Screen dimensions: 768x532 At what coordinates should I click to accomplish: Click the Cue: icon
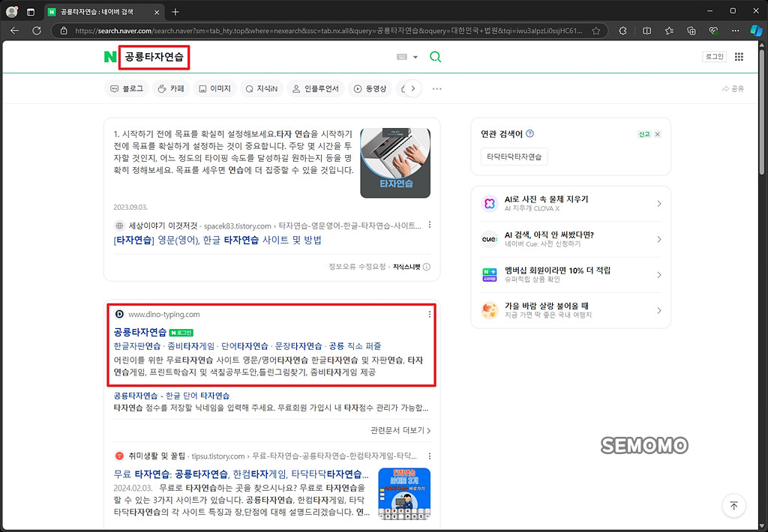pos(489,239)
